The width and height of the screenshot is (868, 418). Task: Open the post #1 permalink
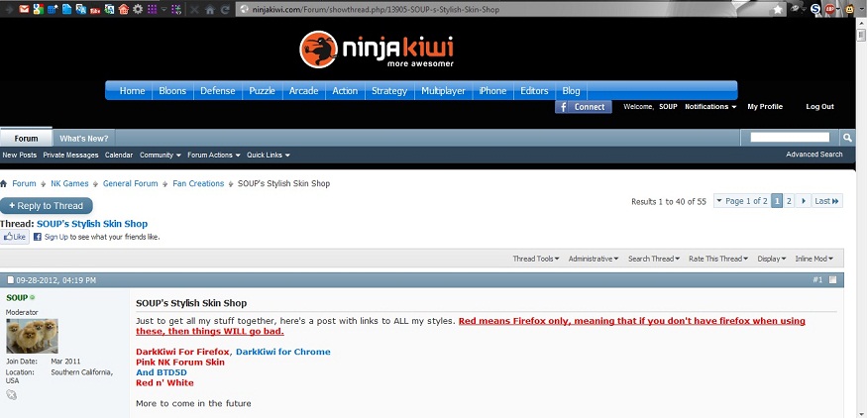point(817,280)
